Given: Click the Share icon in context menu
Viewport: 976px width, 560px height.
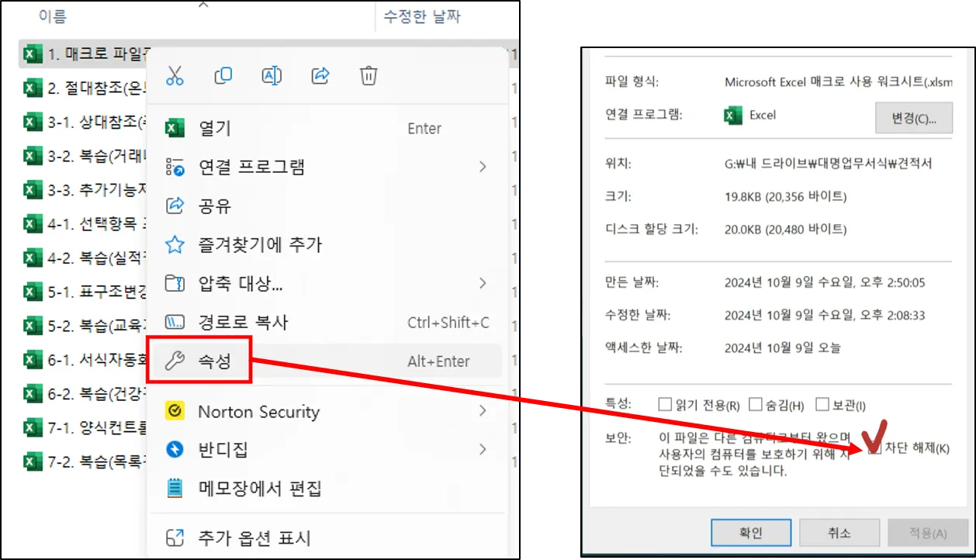Looking at the screenshot, I should click(x=320, y=76).
